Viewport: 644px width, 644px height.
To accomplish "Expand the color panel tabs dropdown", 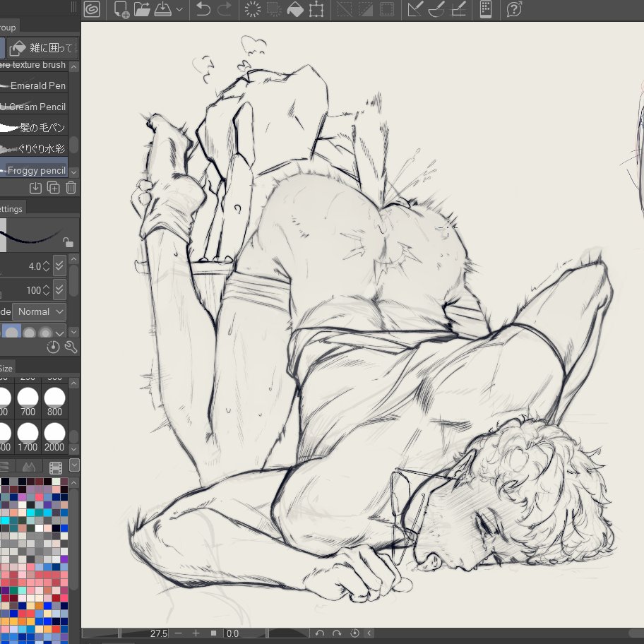I will [74, 465].
